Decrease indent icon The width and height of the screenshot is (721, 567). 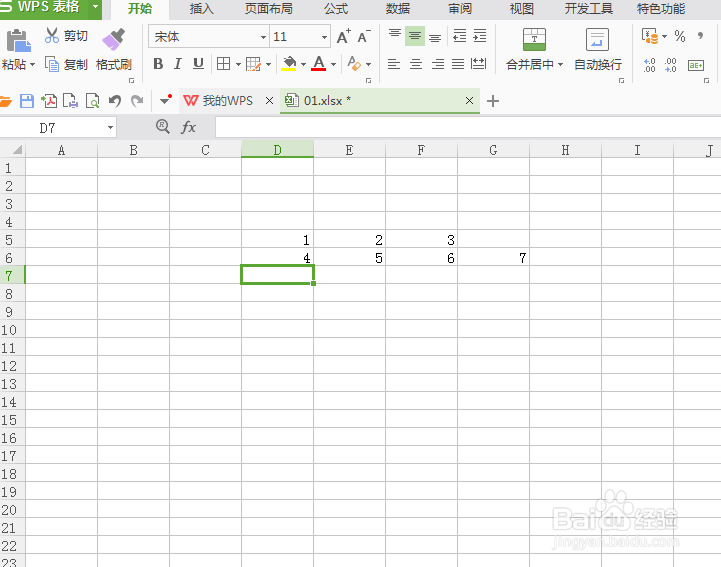(459, 36)
